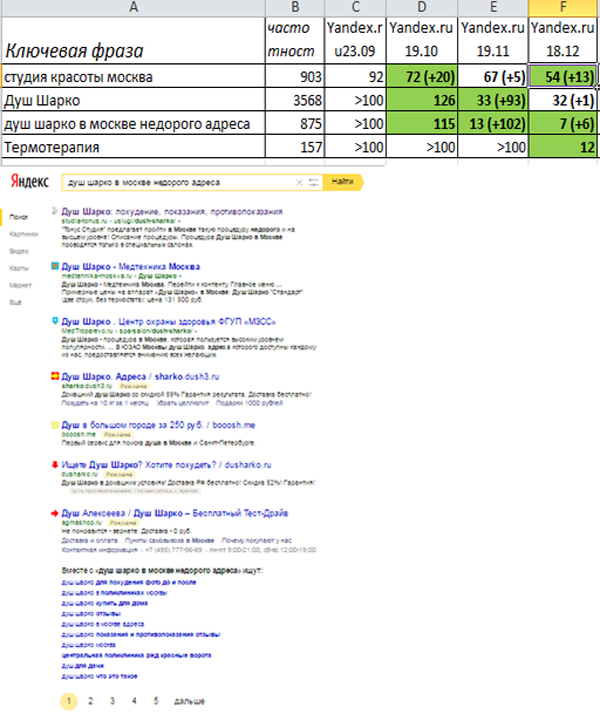Open 'Душ в большом городе за 250 руб.' ad
Viewport: 600px width, 721px height.
click(158, 425)
